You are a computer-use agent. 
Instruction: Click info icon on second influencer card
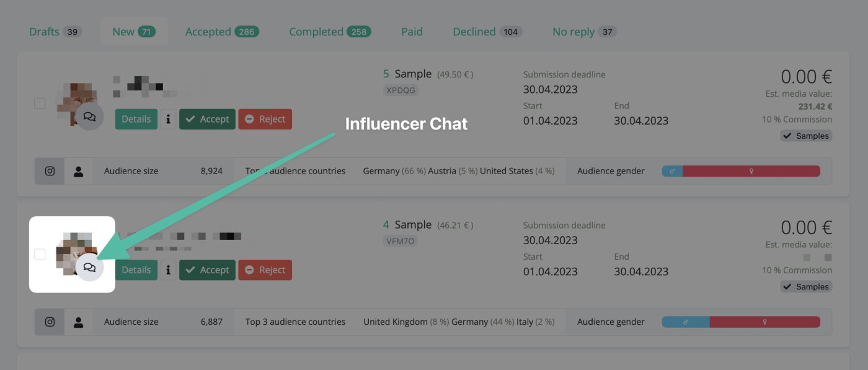point(168,270)
